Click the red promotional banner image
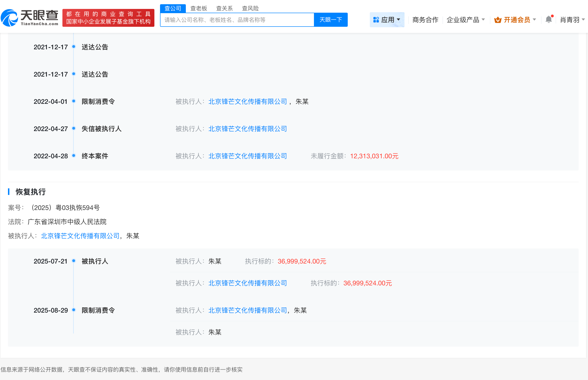 (x=108, y=18)
